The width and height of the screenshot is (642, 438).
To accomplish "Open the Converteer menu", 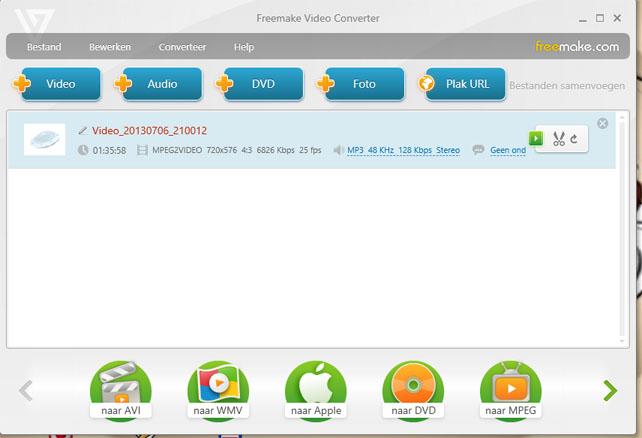I will click(x=182, y=47).
